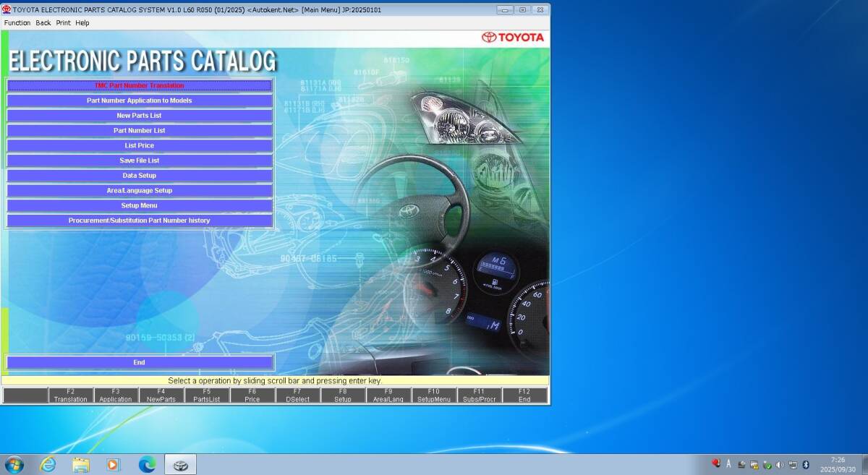The height and width of the screenshot is (475, 868).
Task: Select the Toyota EPC taskbar button
Action: 180,464
